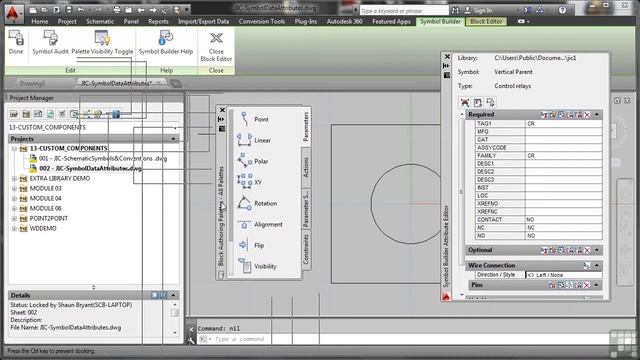Open the quick access toolbar customize dropdown
This screenshot has height=360, width=640.
click(187, 10)
